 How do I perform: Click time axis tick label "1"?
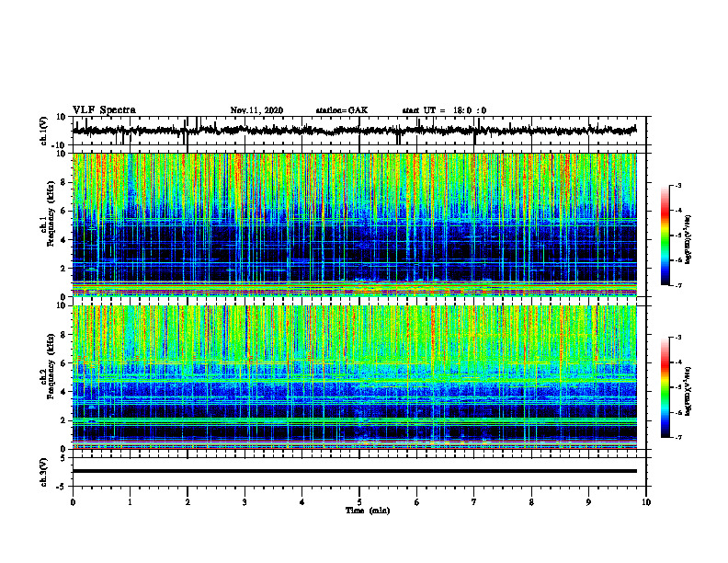(x=130, y=502)
